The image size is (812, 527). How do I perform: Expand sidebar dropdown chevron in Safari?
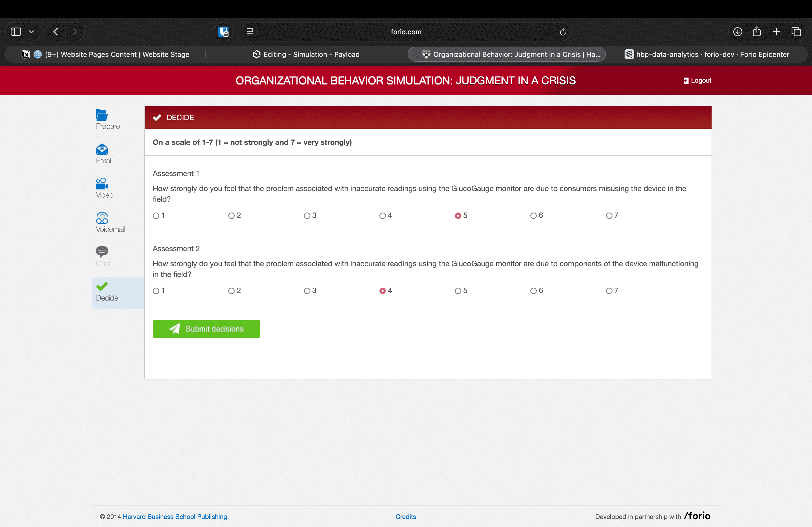tap(31, 32)
